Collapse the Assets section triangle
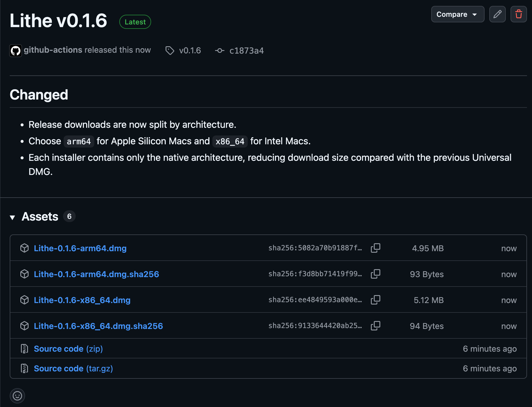Viewport: 532px width, 407px height. tap(12, 217)
